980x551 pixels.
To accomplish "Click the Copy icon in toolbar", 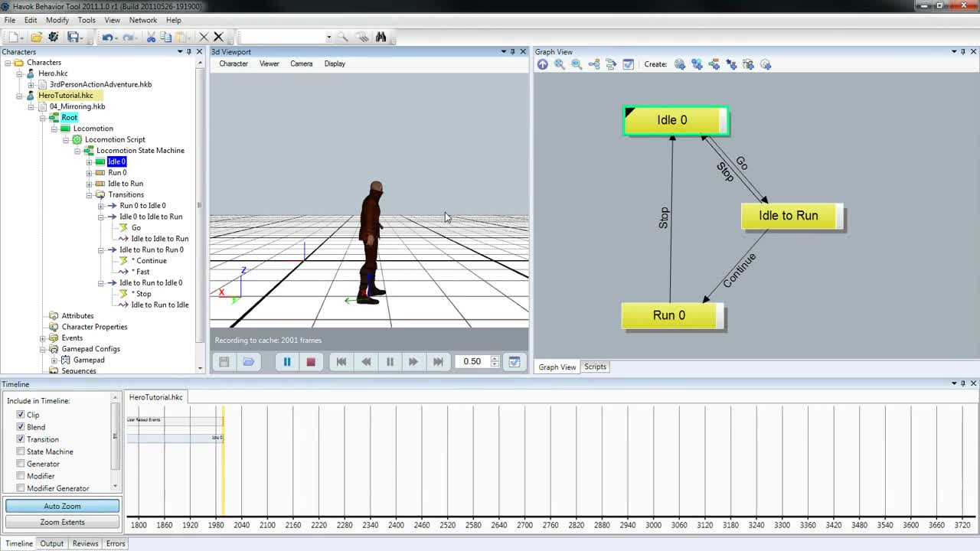I will point(165,37).
